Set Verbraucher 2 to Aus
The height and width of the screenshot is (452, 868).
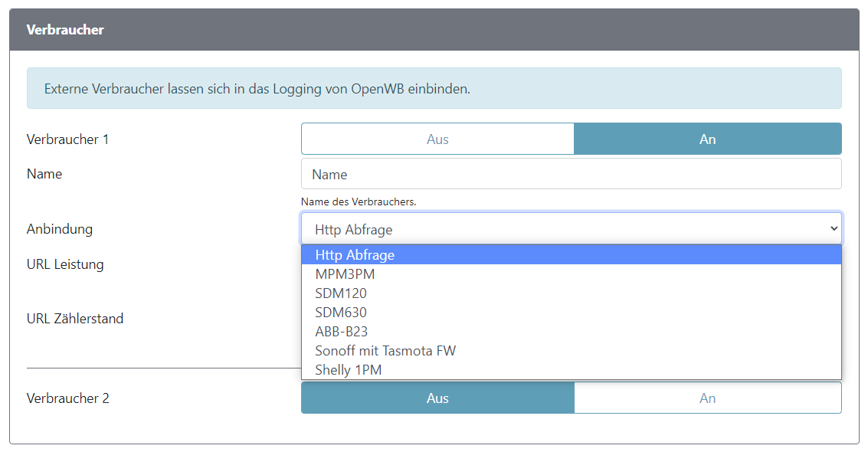click(x=437, y=398)
